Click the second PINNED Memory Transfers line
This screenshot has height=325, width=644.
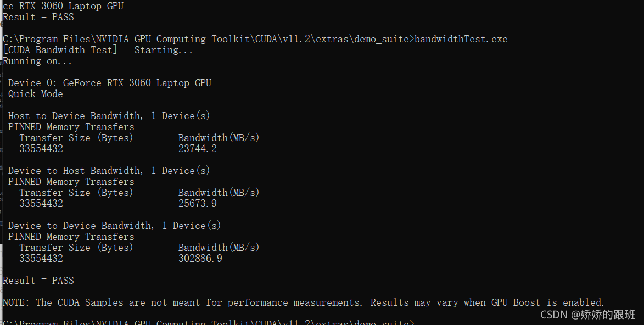click(71, 182)
